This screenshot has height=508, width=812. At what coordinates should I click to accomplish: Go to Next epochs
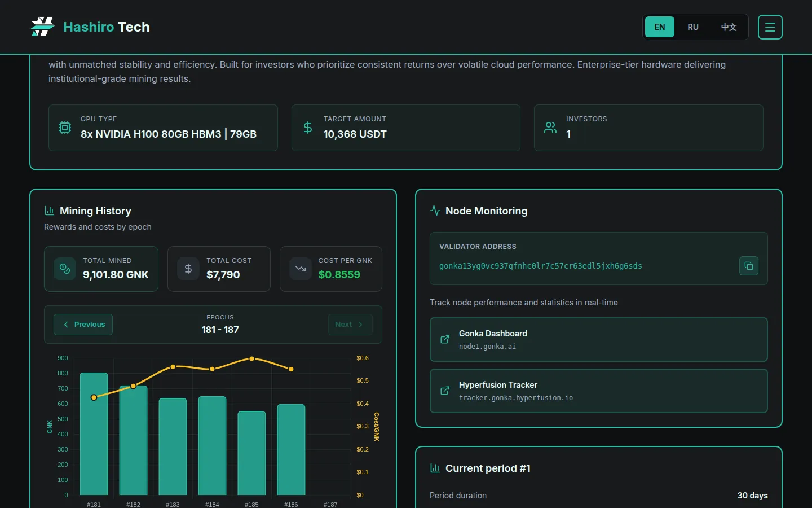(350, 325)
